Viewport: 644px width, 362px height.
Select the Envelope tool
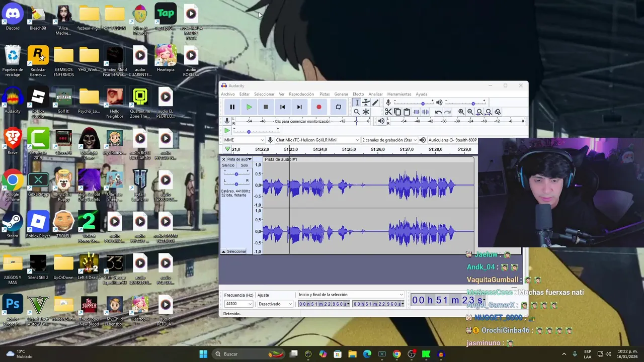click(x=366, y=103)
